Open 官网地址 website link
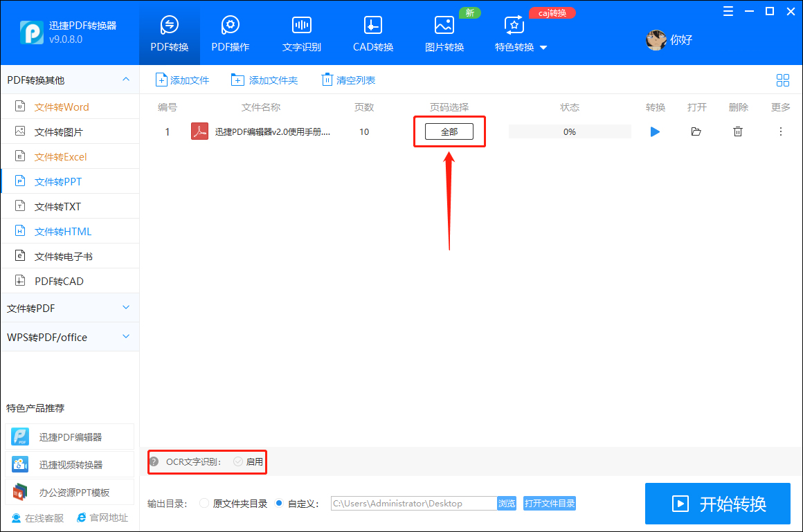Viewport: 803px width, 532px height. pyautogui.click(x=102, y=518)
